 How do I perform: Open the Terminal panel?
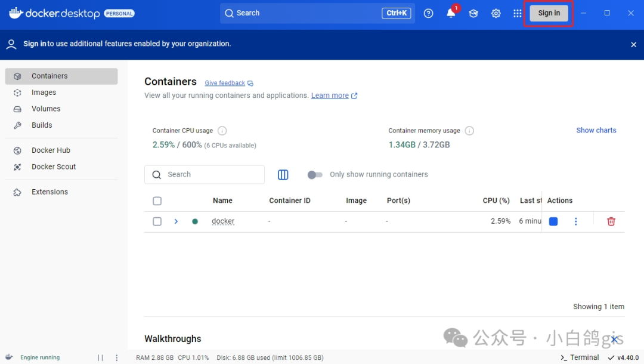tap(580, 357)
